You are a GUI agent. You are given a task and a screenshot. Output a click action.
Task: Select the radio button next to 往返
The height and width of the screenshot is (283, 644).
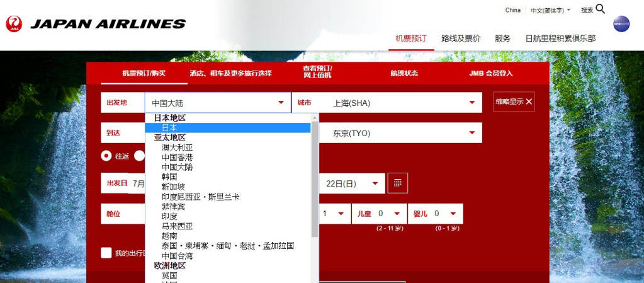click(x=139, y=156)
